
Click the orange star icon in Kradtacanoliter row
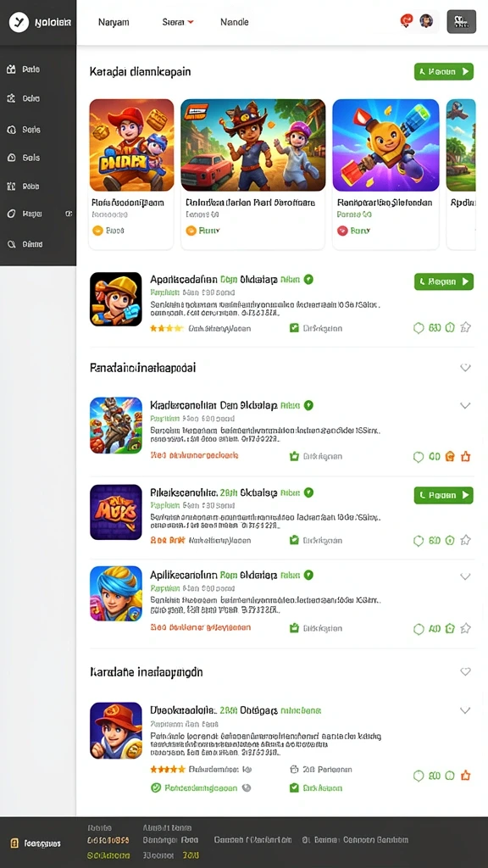(x=466, y=457)
